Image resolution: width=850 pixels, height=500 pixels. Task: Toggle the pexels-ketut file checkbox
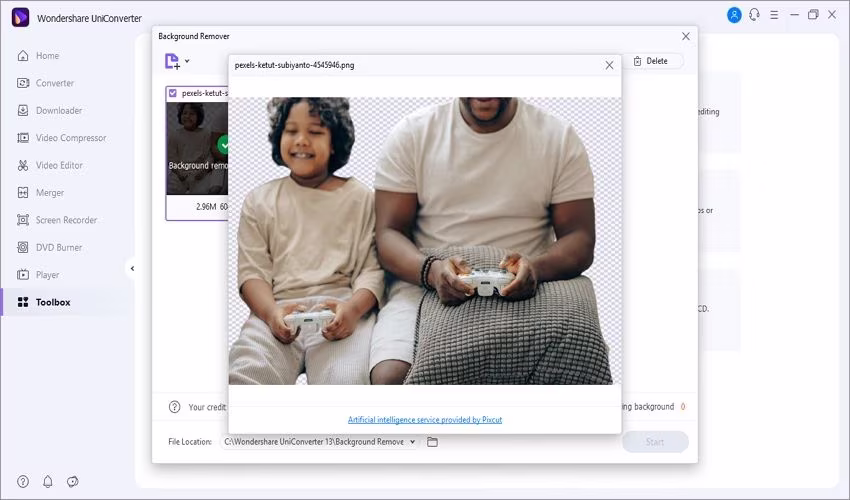172,93
